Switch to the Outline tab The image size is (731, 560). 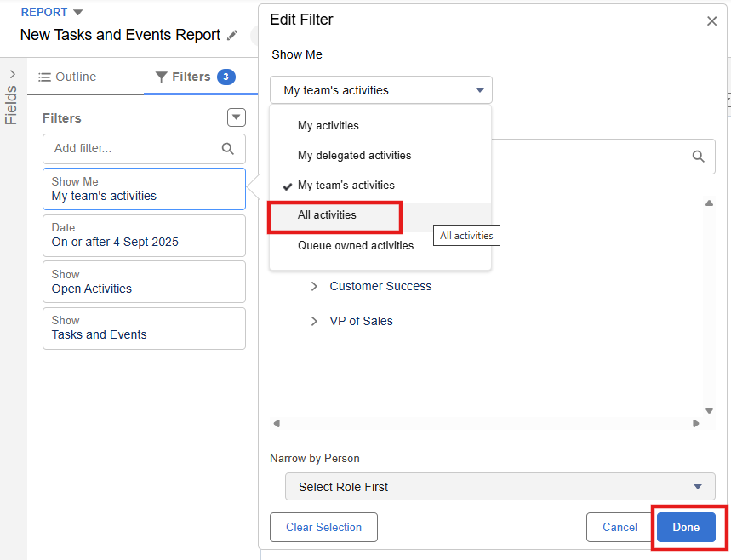click(x=76, y=76)
